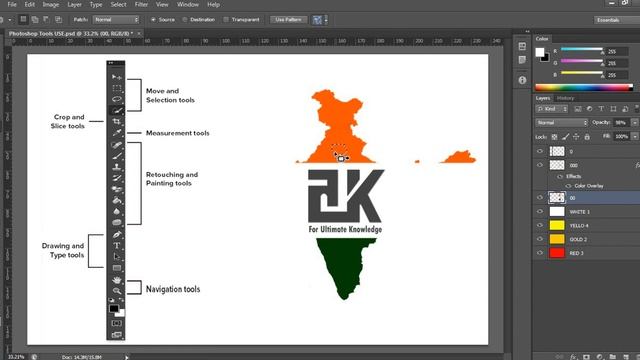Open the layer blend mode Normal dropdown
640x360 pixels.
[562, 122]
